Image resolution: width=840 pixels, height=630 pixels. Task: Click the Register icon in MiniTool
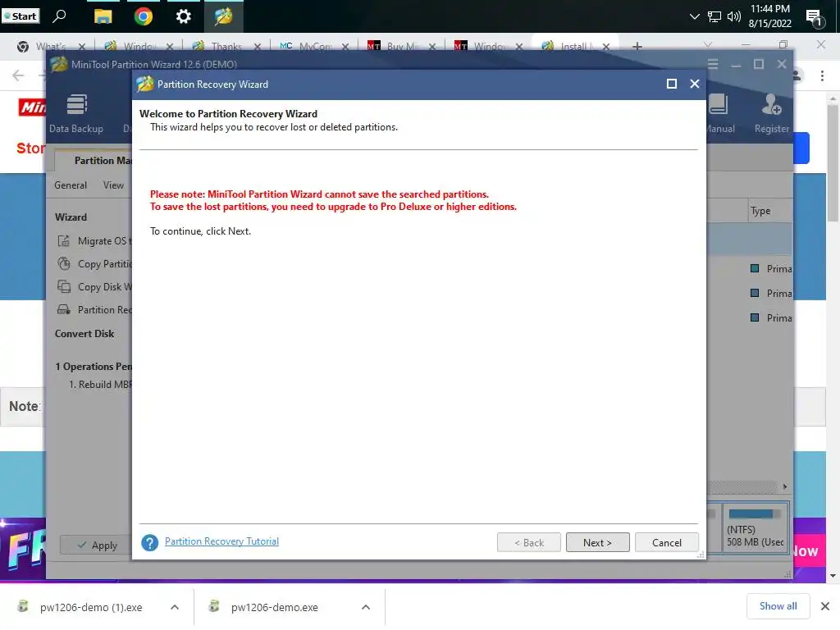771,113
